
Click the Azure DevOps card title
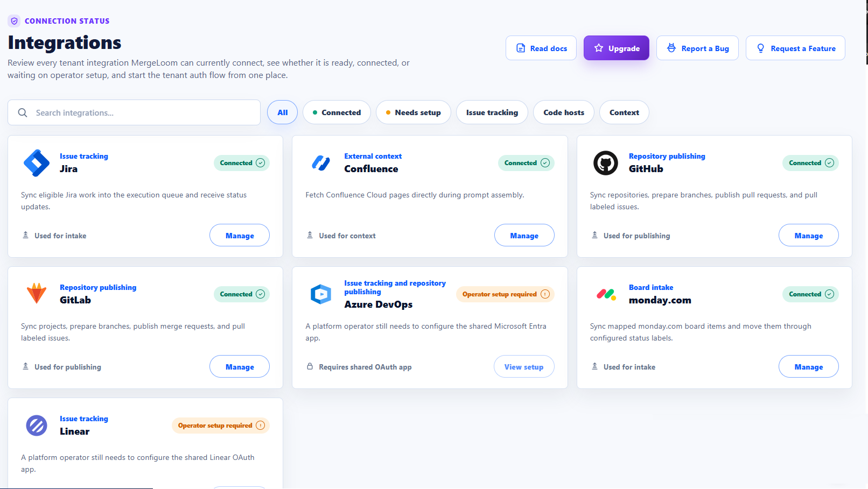[x=379, y=304]
